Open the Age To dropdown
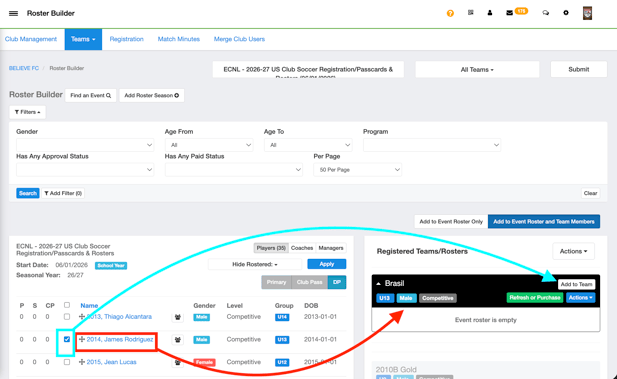 pos(308,145)
